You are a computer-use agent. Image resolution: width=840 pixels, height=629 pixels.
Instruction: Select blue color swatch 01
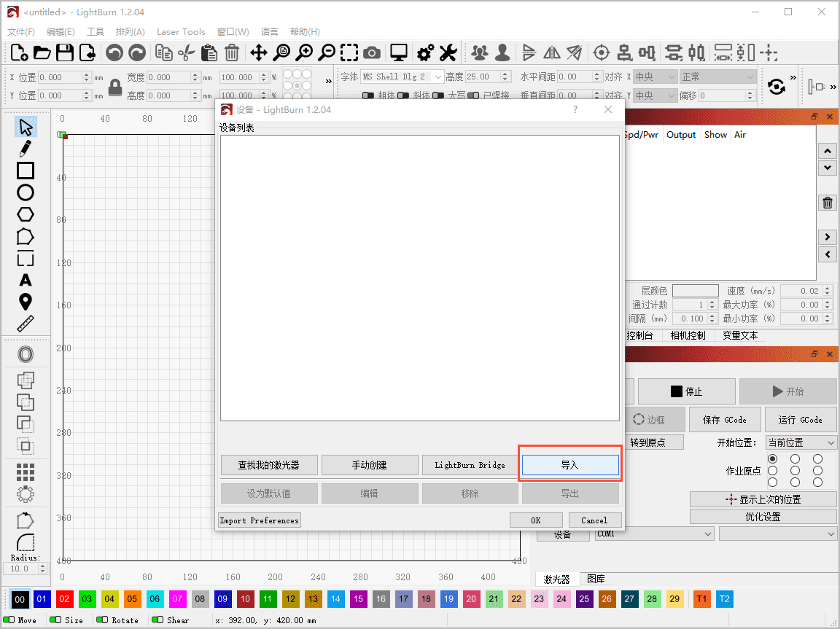[42, 598]
